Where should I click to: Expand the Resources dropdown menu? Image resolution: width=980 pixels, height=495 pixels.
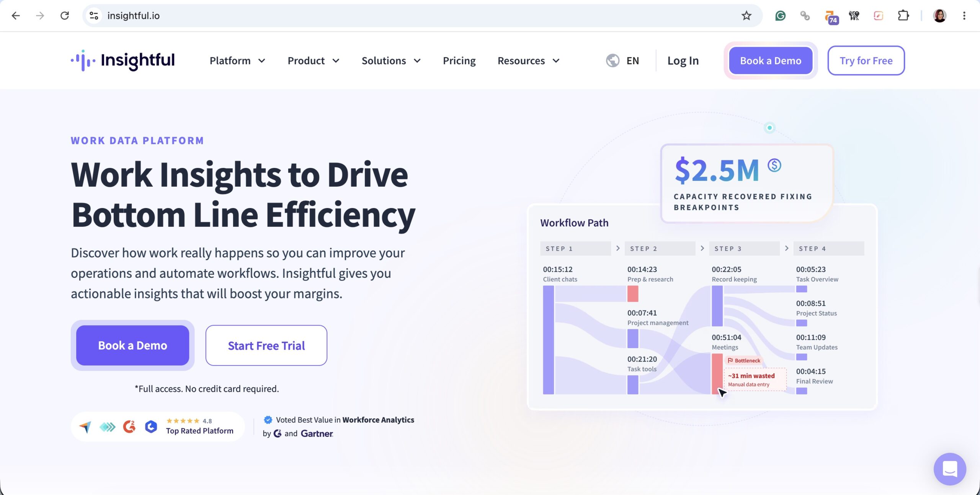tap(529, 60)
